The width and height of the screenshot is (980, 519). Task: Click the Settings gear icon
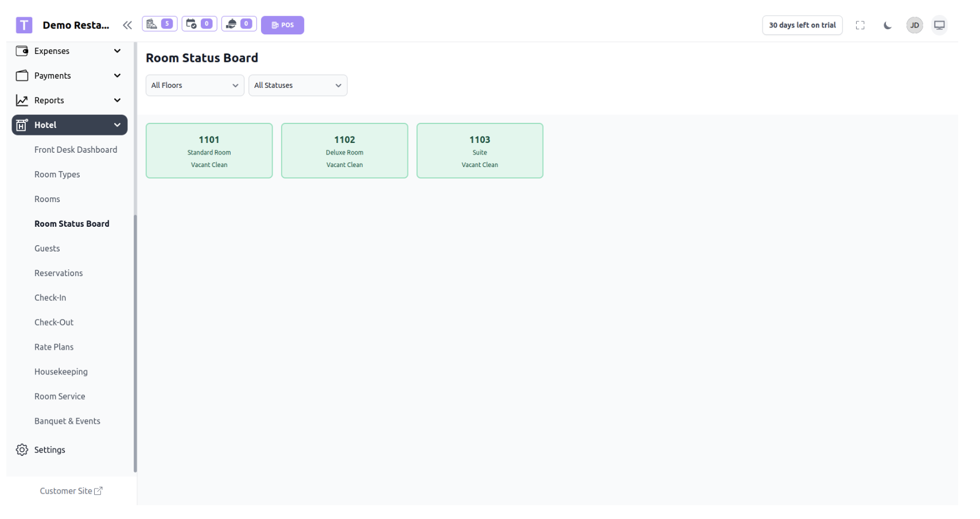tap(22, 450)
